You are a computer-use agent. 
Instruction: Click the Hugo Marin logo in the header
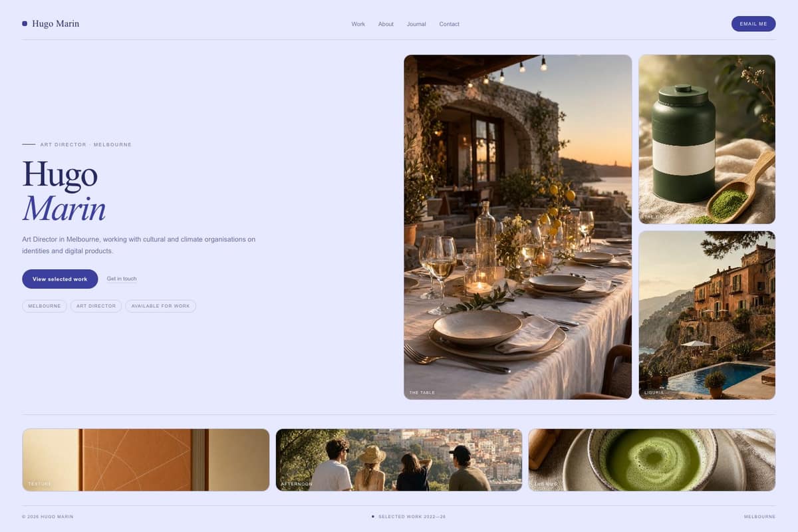[51, 24]
